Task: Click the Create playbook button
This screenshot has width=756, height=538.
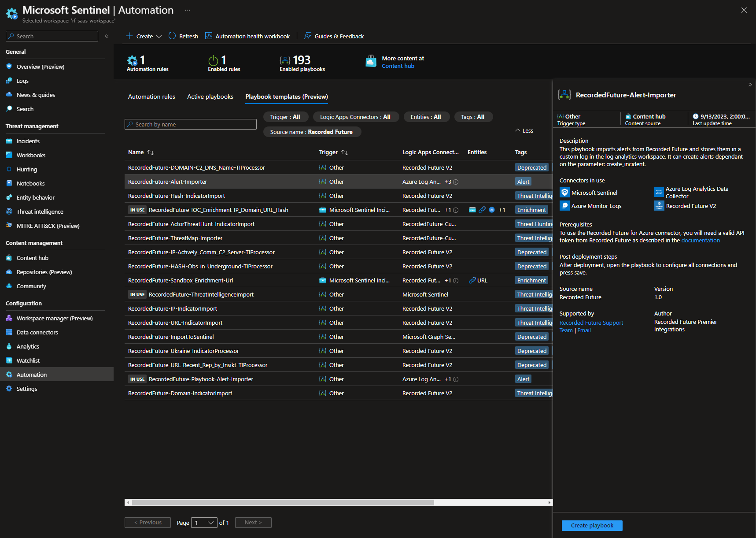Action: [592, 525]
